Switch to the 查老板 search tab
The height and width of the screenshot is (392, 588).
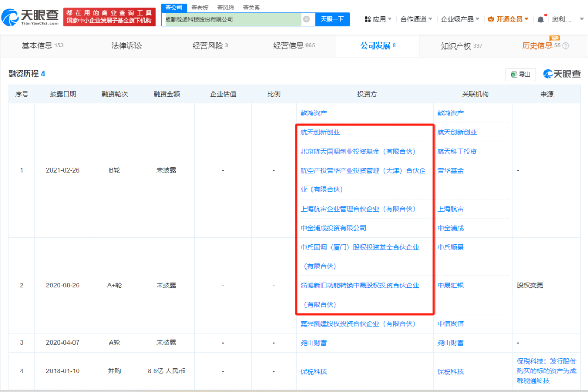[x=200, y=8]
